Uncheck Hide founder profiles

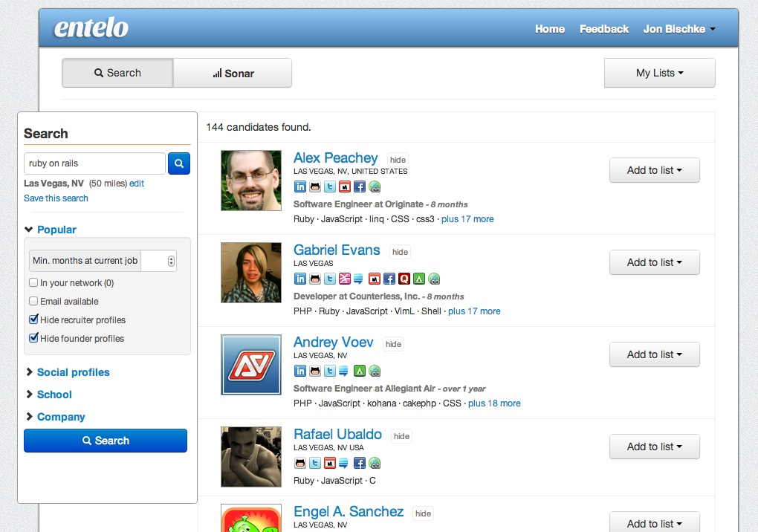pyautogui.click(x=33, y=338)
